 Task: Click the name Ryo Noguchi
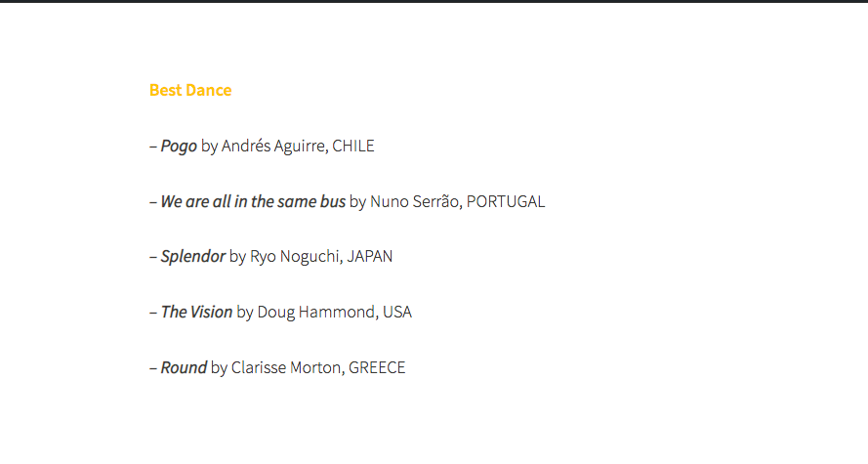click(x=296, y=256)
